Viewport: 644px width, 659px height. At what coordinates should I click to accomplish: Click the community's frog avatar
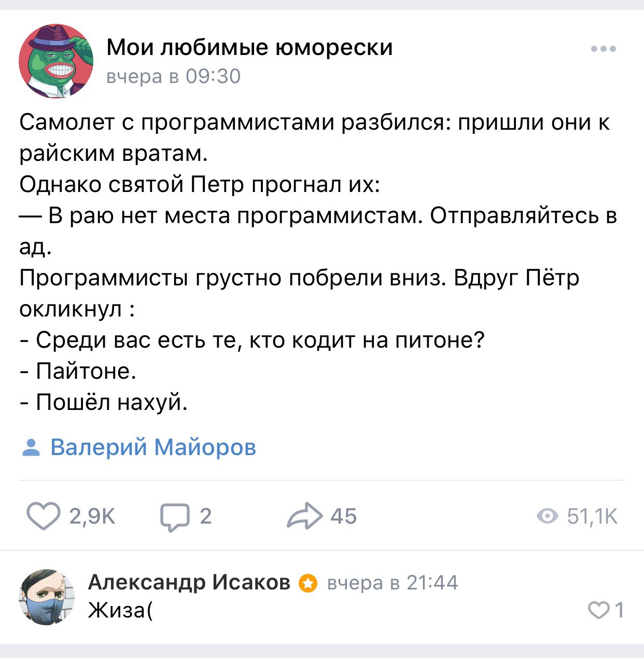pyautogui.click(x=56, y=61)
